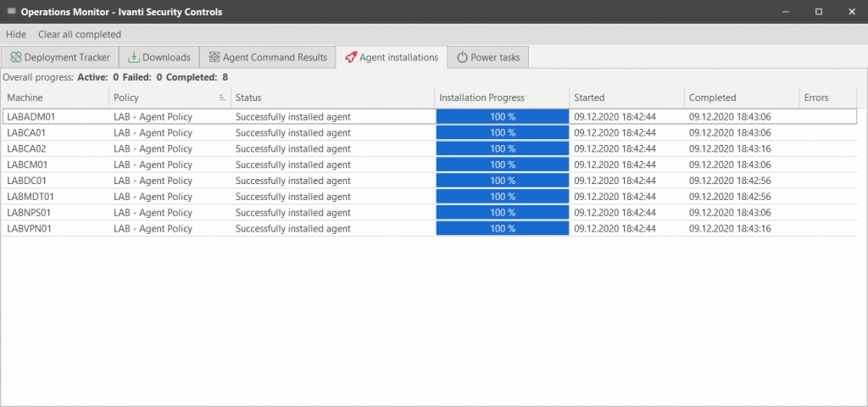Screen dimensions: 868x407
Task: Click Completed time 18:43:16 for LABCA02
Action: 730,149
